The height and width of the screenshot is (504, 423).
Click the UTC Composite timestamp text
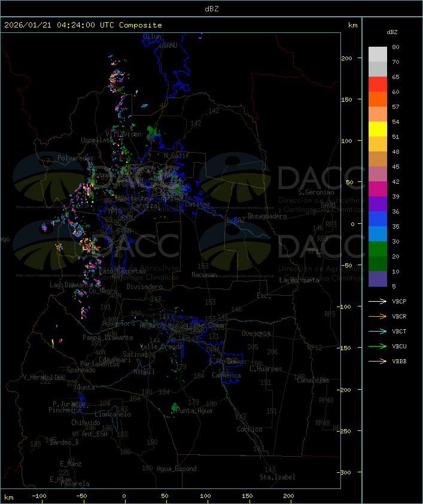[x=83, y=25]
